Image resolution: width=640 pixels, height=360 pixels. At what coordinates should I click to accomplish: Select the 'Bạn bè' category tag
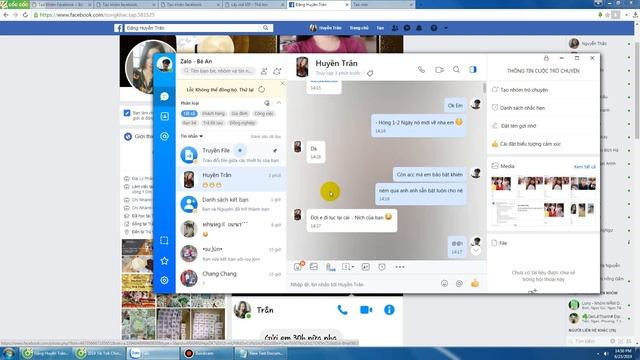coord(189,123)
